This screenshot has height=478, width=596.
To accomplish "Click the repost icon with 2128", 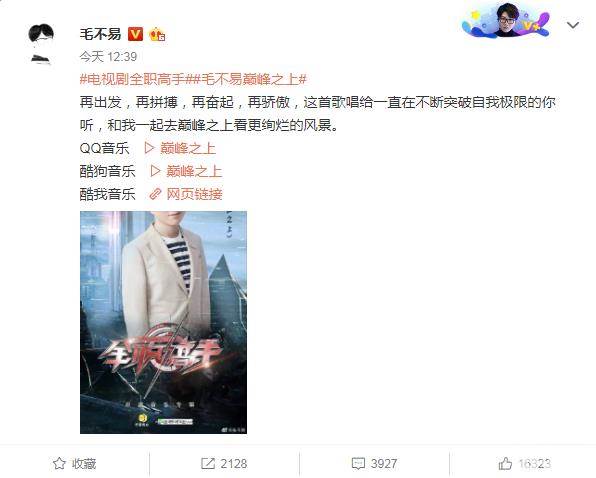I will click(224, 464).
